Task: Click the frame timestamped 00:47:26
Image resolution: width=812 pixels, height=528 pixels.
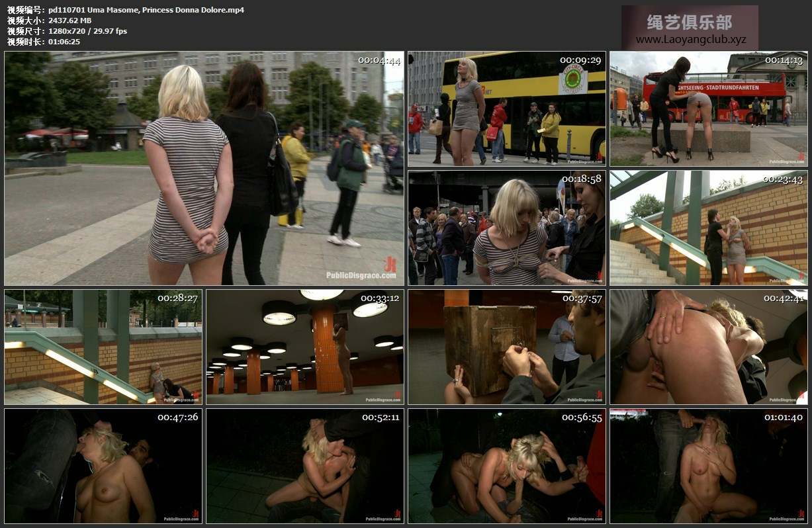Action: (103, 466)
